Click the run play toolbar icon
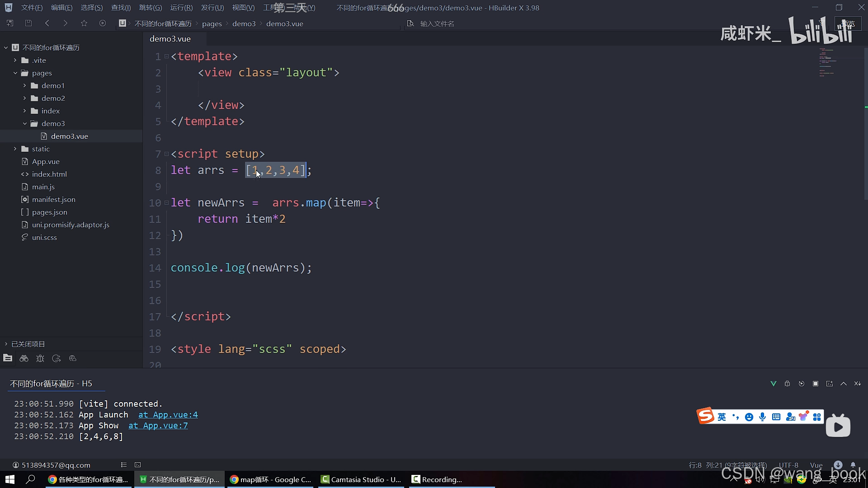 click(x=103, y=23)
